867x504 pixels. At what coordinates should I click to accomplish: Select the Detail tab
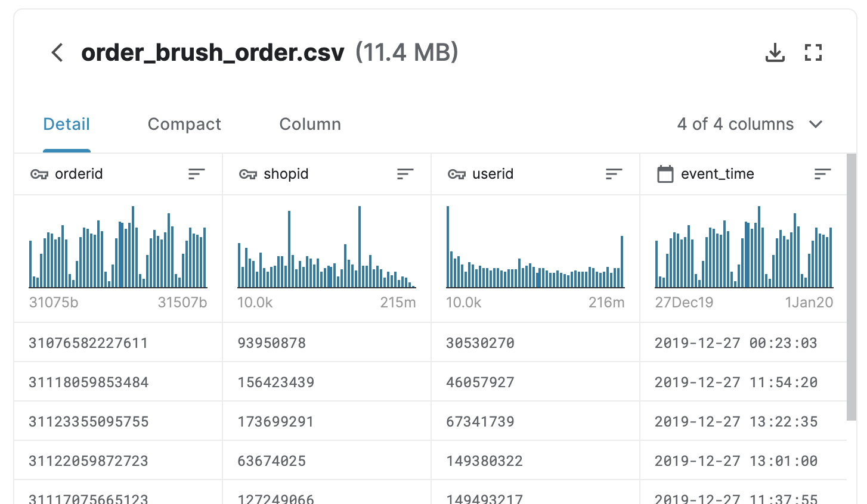66,124
